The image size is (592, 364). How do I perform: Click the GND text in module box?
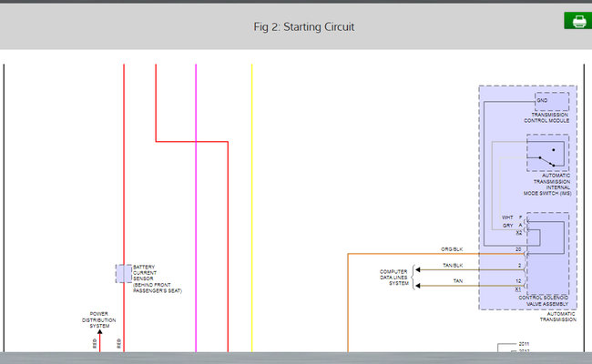click(542, 100)
